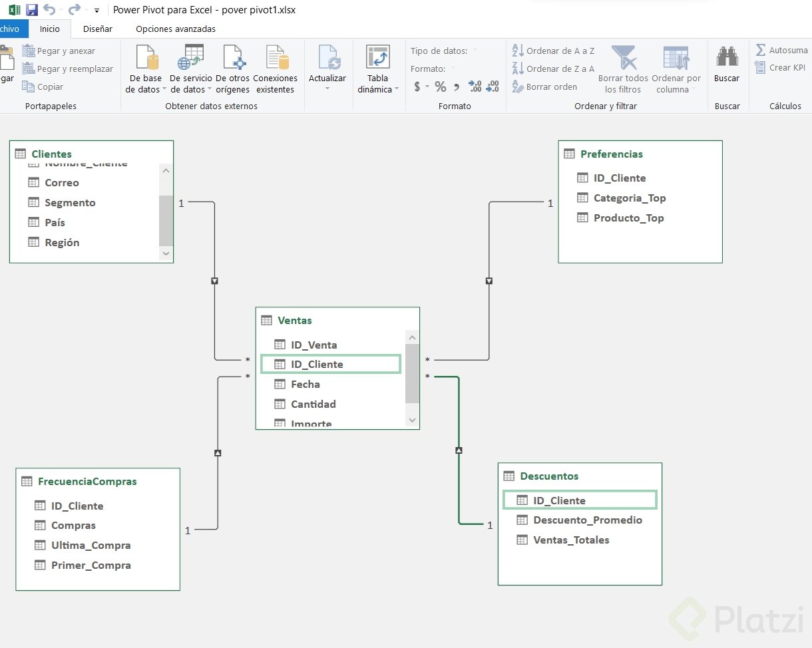
Task: Select Producto_Top field
Action: click(x=629, y=218)
